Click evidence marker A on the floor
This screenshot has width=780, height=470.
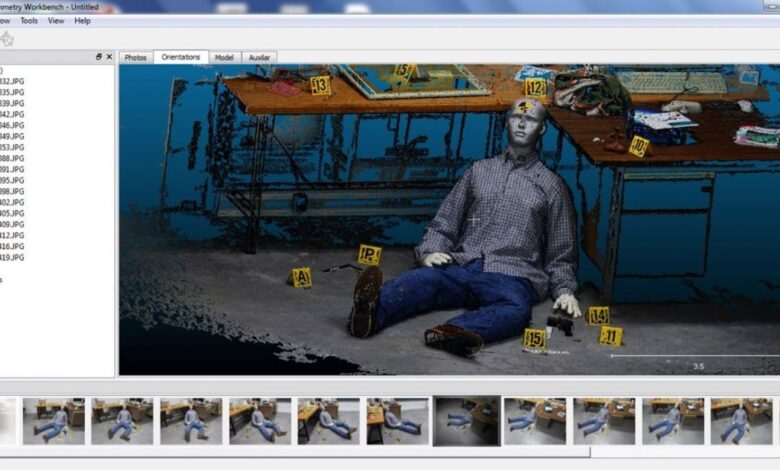click(301, 277)
